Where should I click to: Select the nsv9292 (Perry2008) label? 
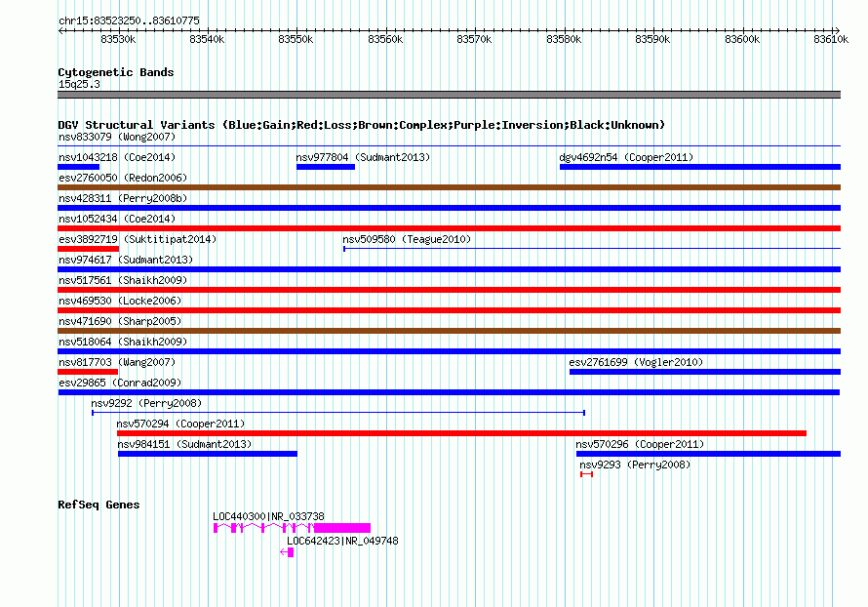146,403
